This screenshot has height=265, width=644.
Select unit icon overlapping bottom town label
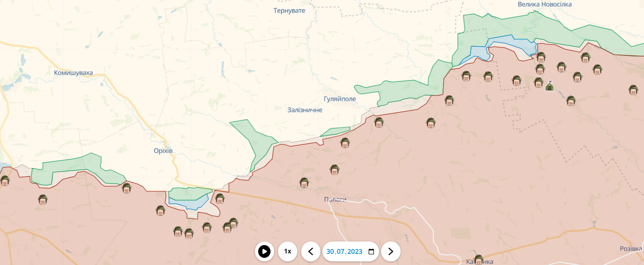point(479,260)
